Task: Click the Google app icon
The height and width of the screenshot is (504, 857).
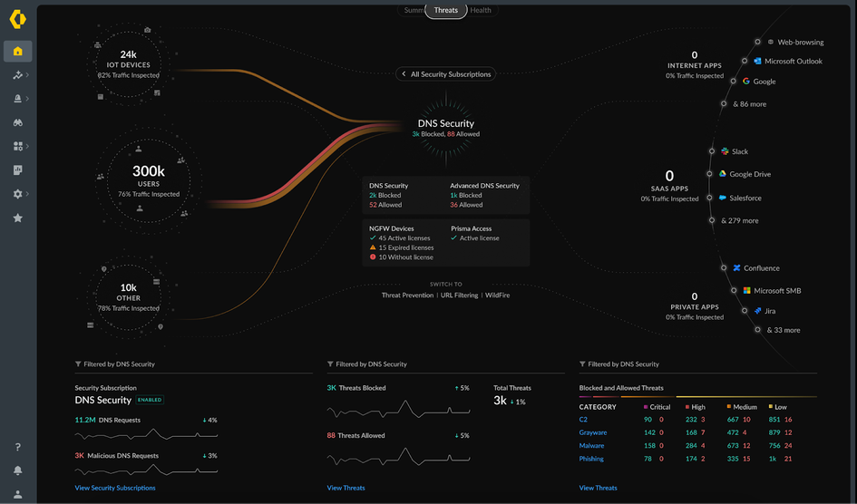Action: click(x=746, y=81)
